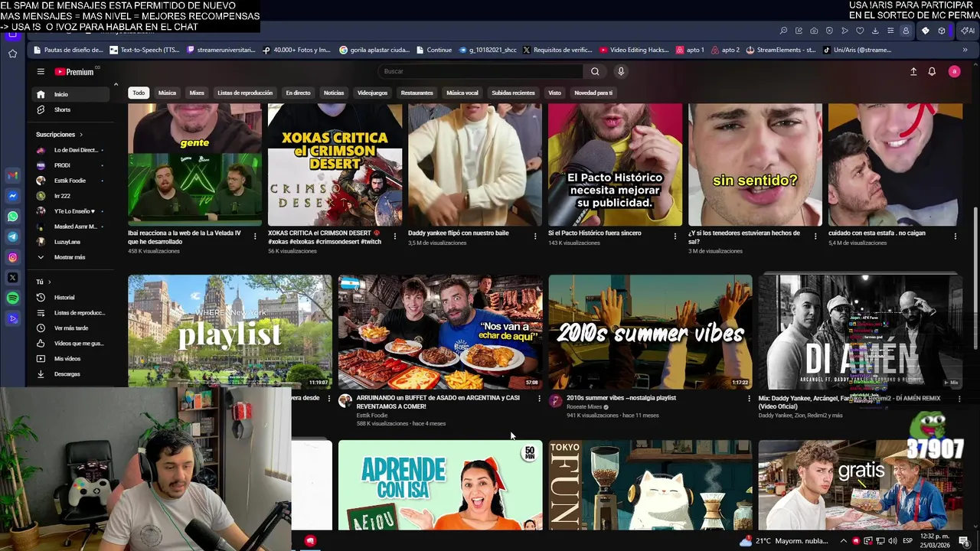Open options menu for Ibai reacciona video

(x=255, y=236)
